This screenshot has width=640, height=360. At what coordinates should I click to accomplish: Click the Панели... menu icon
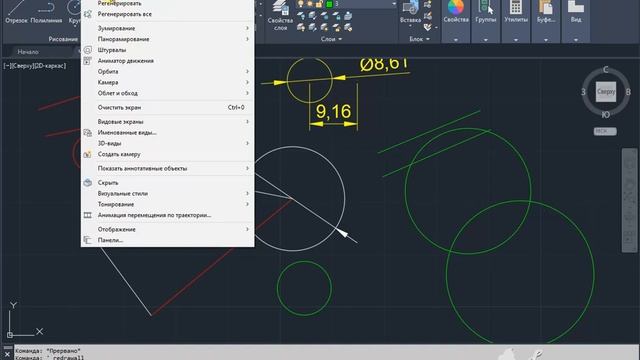tap(88, 240)
